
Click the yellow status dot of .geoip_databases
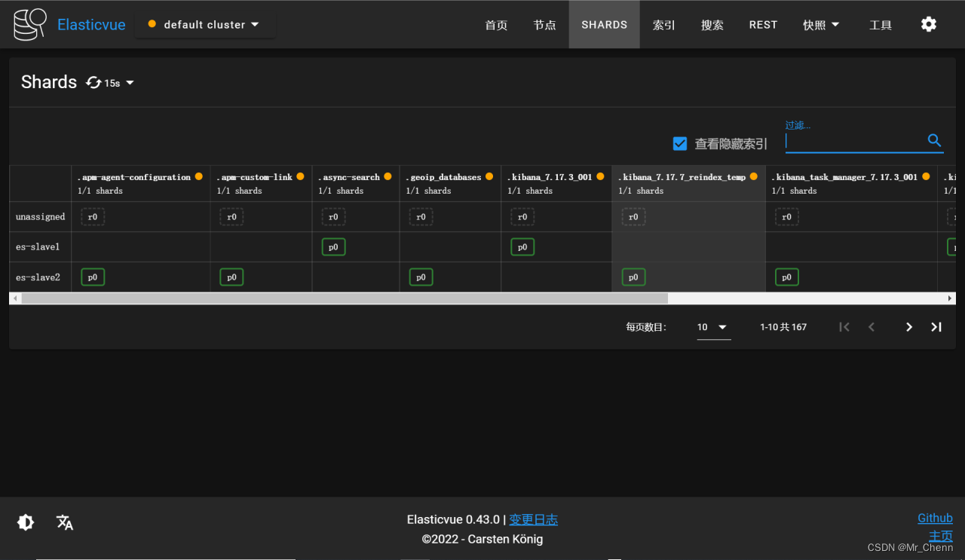(489, 176)
